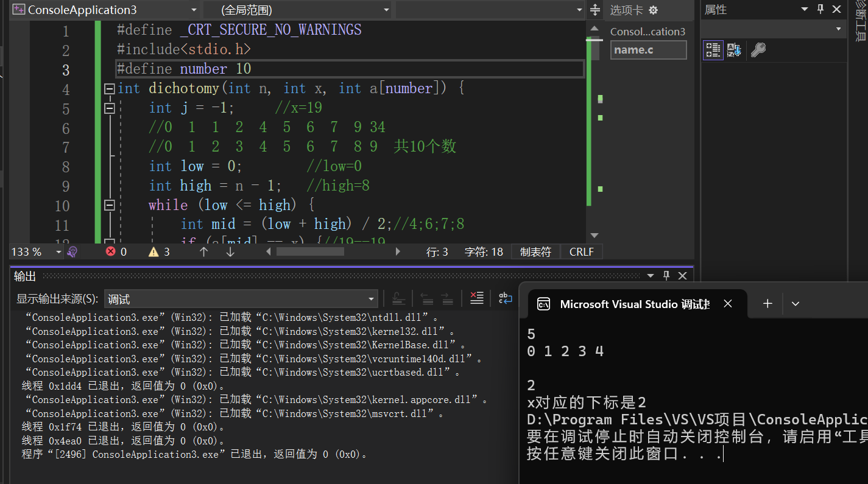Click the find message in code icon
This screenshot has width=868, height=484.
click(398, 298)
